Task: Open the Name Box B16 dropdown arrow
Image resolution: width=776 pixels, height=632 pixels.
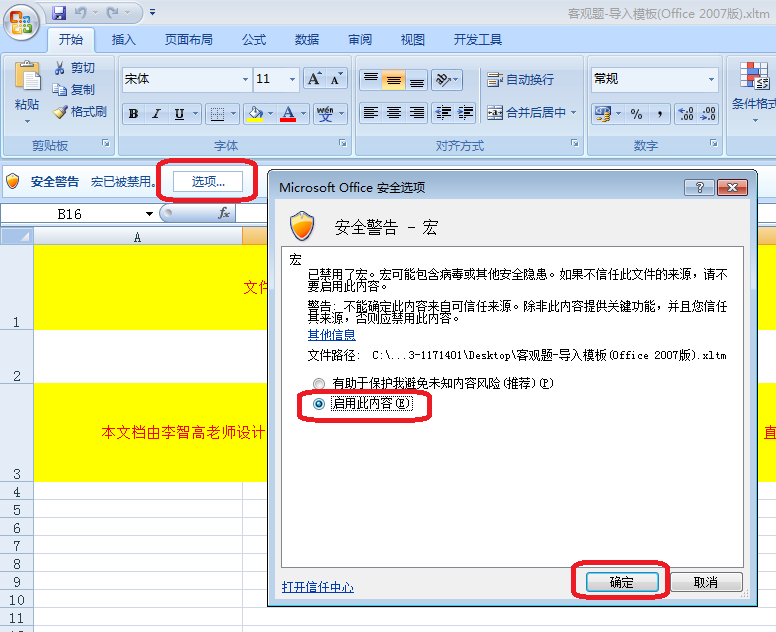Action: pyautogui.click(x=149, y=214)
